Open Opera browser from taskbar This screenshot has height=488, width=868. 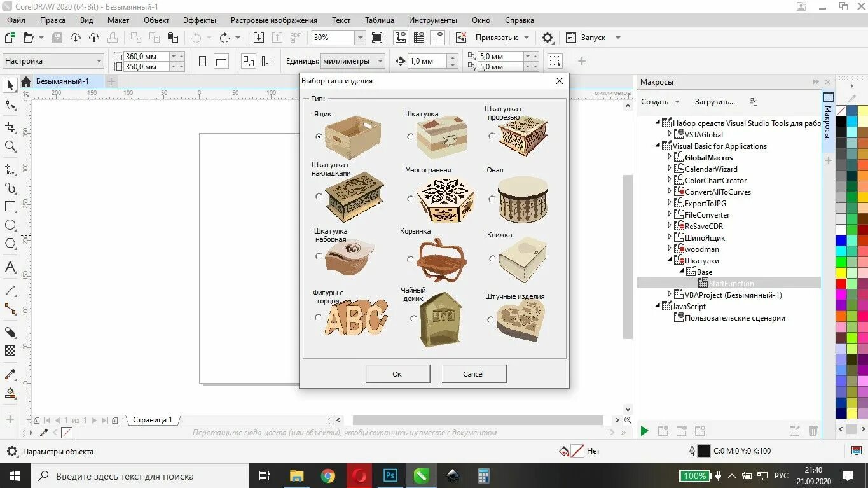point(359,476)
